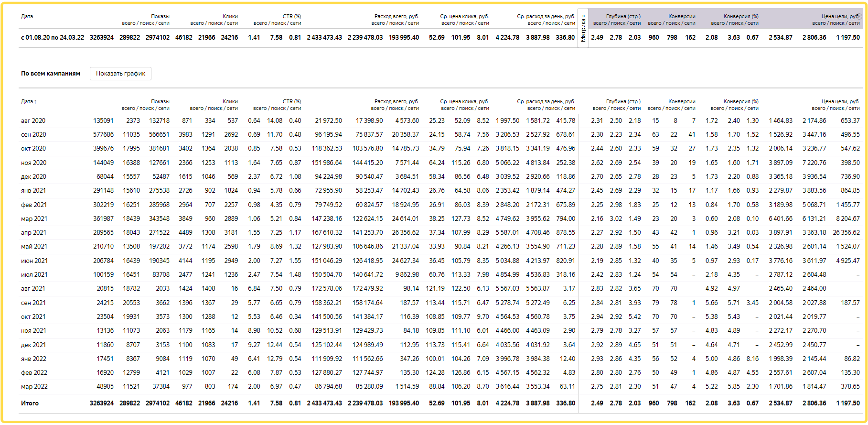This screenshot has height=425, width=868.
Task: Click Расход всего, руб. header in monthly table
Action: (x=396, y=101)
